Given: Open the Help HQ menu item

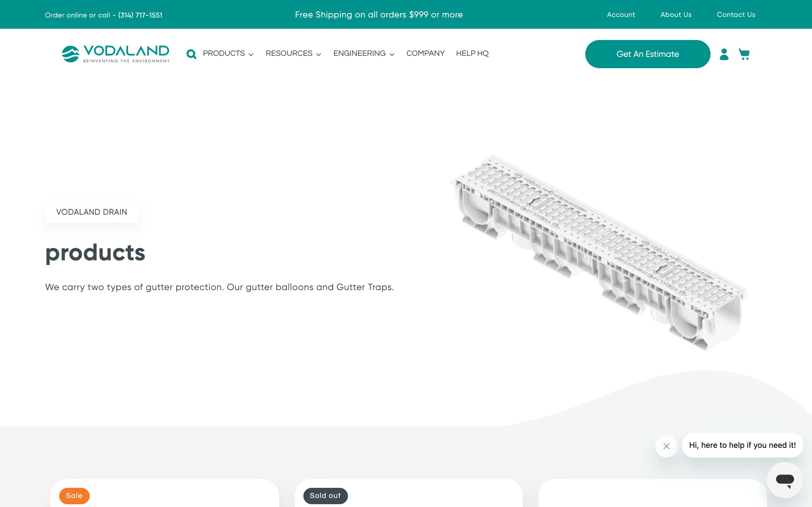Looking at the screenshot, I should pyautogui.click(x=472, y=54).
